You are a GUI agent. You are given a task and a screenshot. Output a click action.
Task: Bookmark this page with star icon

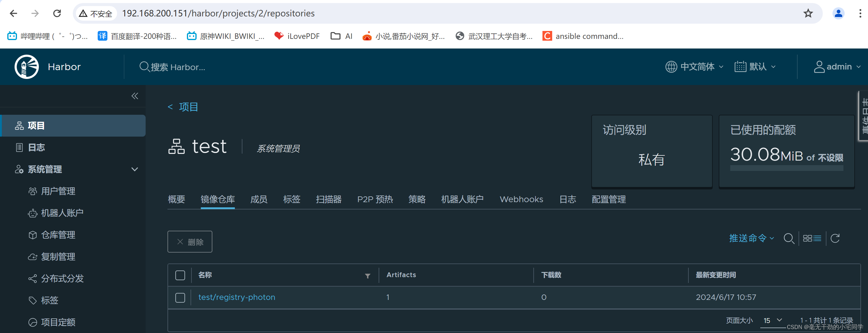pos(808,13)
